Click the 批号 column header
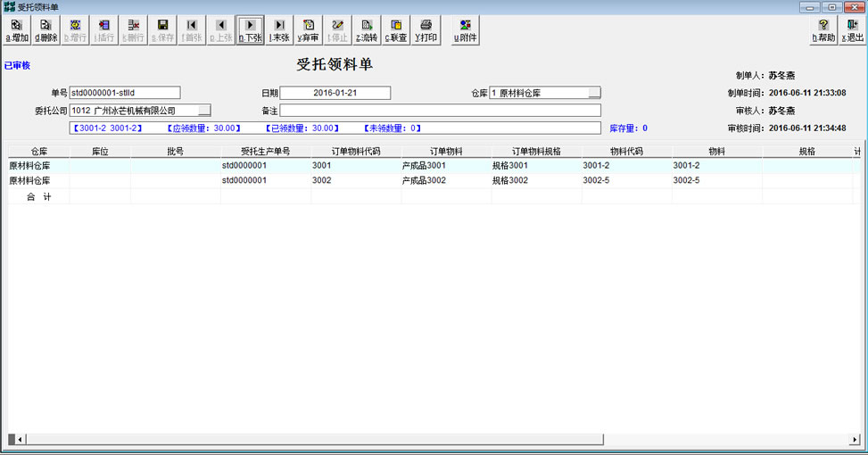868x455 pixels. (176, 151)
